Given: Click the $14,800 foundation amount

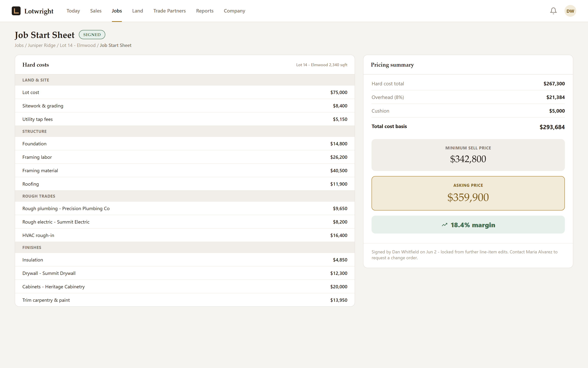Looking at the screenshot, I should click(x=339, y=144).
